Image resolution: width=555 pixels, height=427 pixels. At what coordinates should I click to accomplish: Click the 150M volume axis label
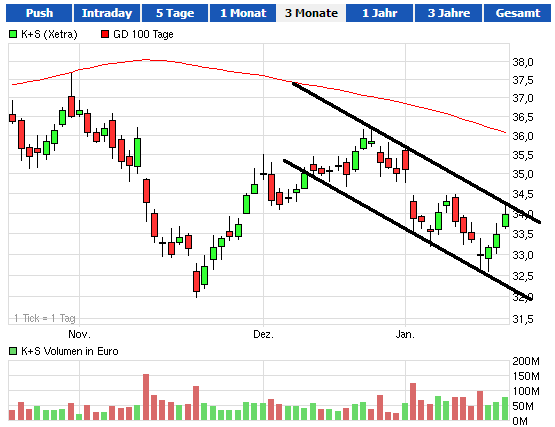[526, 376]
